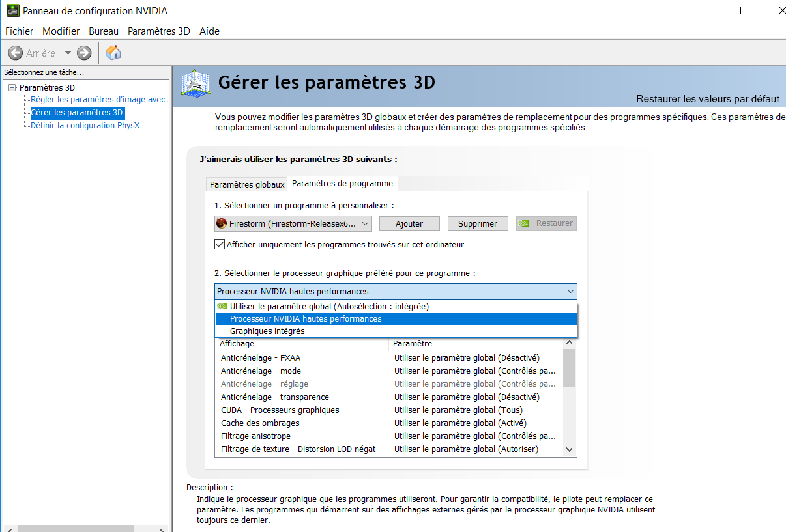Click the Back arrow icon
786x532 pixels.
point(16,53)
